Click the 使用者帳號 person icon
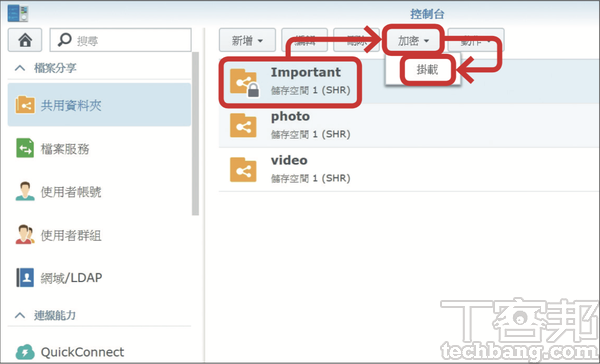The height and width of the screenshot is (364, 600). click(25, 191)
